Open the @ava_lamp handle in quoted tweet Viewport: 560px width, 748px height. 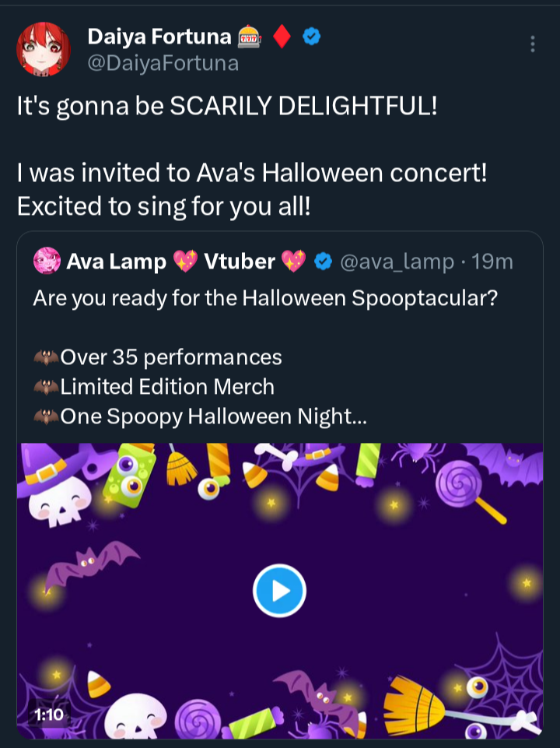click(x=395, y=262)
